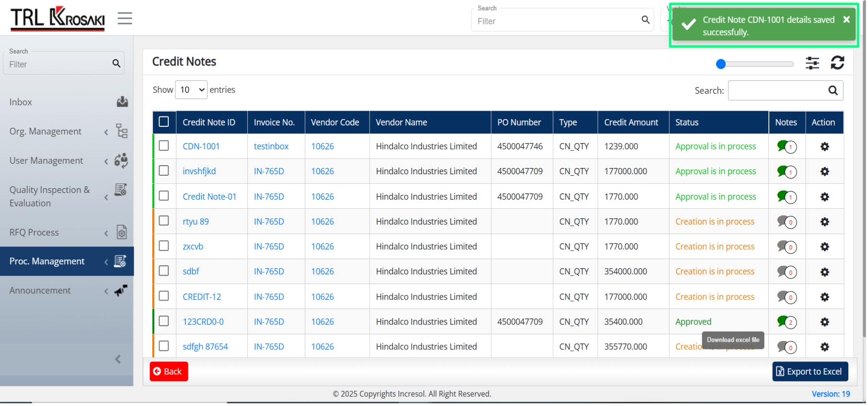Screen dimensions: 868x406
Task: Click the Export to Excel button
Action: coord(810,372)
